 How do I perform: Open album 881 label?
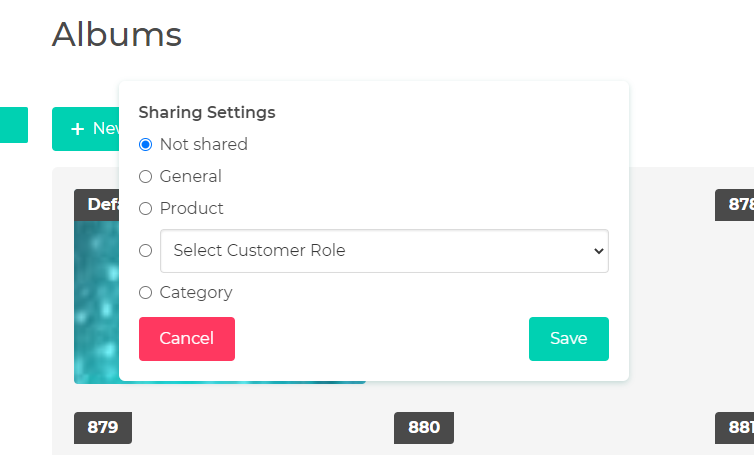734,428
